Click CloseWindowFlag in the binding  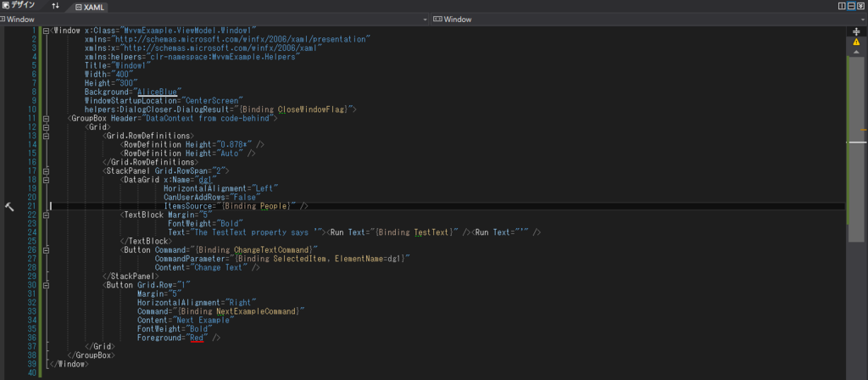click(312, 109)
